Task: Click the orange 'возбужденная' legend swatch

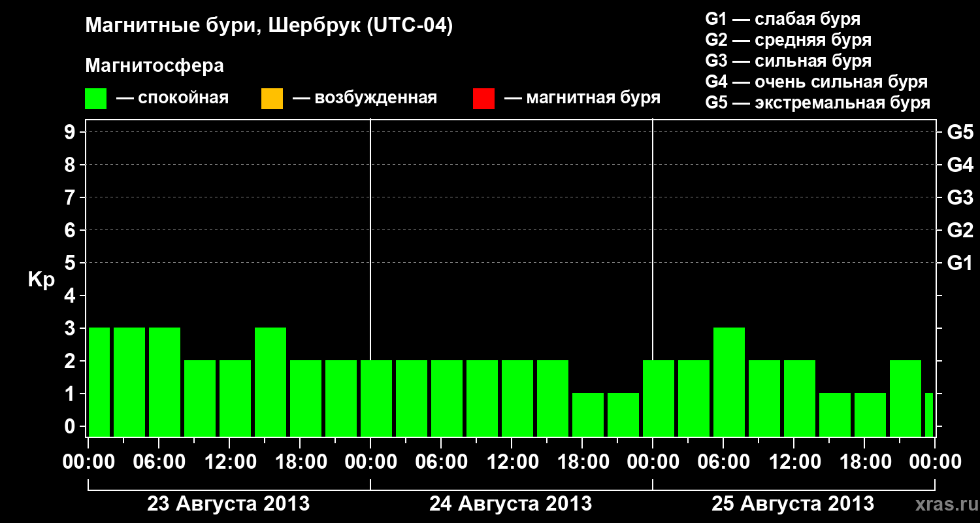Action: pyautogui.click(x=272, y=98)
